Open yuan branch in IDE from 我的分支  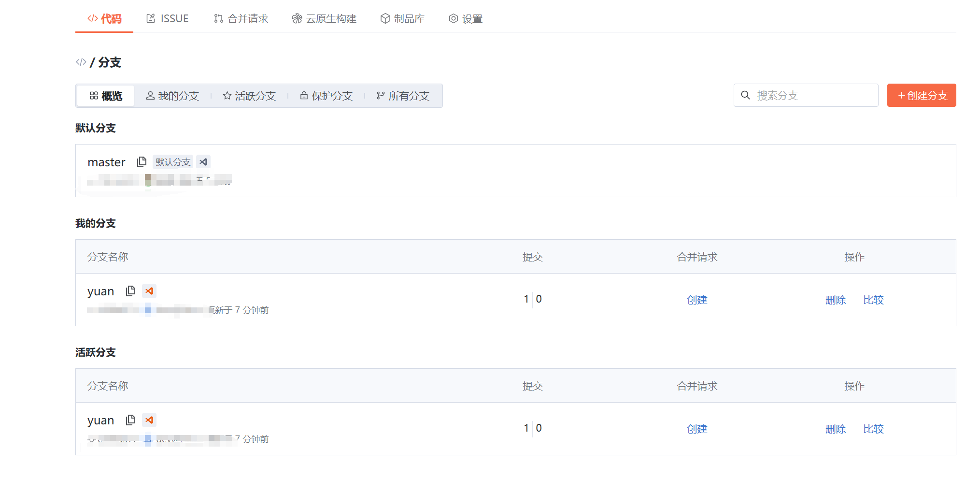(x=149, y=290)
